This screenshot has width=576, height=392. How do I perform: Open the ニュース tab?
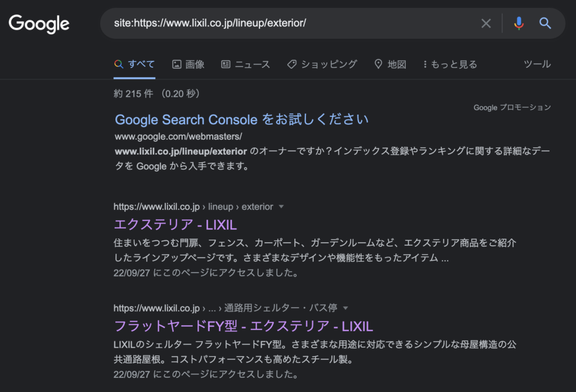click(x=246, y=64)
